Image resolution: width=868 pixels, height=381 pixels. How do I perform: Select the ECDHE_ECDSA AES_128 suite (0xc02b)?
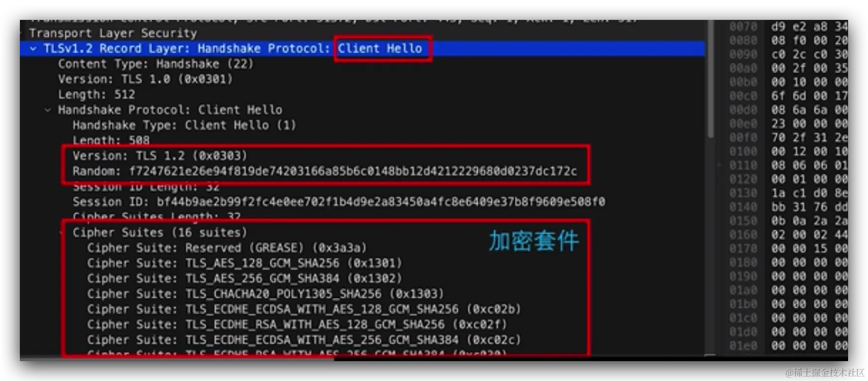click(304, 309)
